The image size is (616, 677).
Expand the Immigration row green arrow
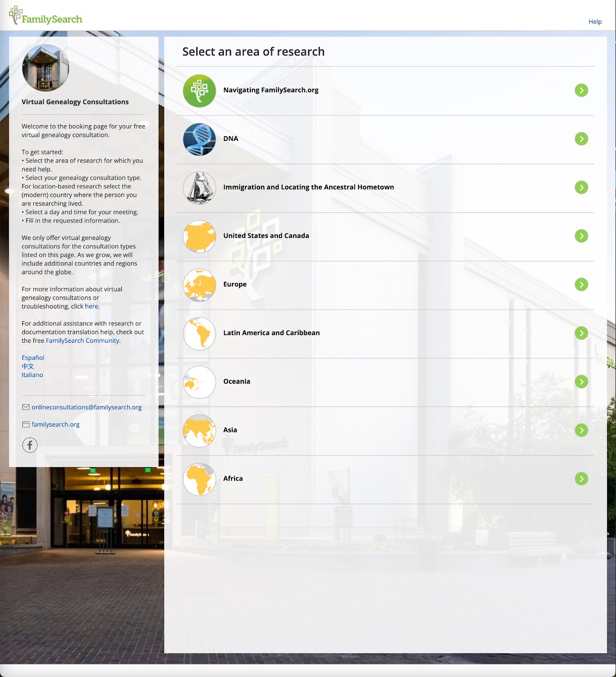(581, 187)
